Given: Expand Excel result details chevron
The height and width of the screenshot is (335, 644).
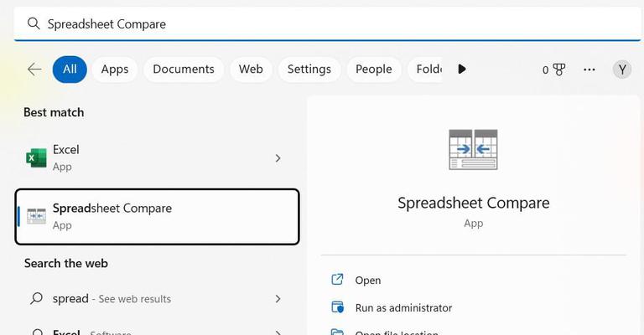Looking at the screenshot, I should tap(278, 157).
